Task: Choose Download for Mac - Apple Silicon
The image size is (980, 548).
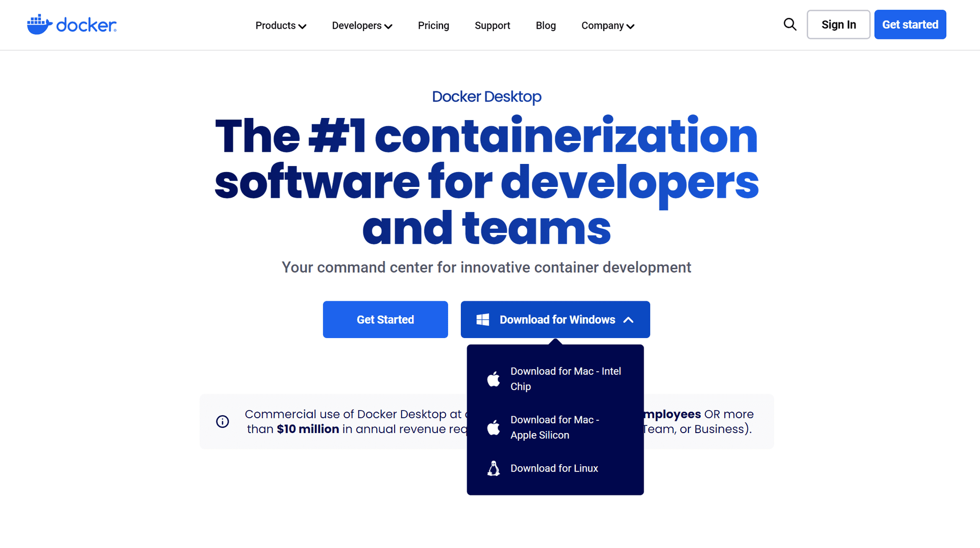Action: click(x=555, y=427)
